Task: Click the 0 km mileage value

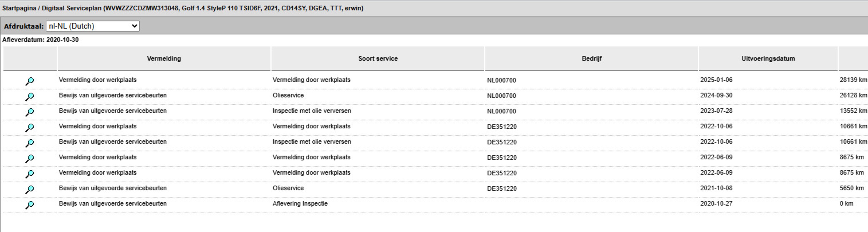Action: [x=846, y=203]
